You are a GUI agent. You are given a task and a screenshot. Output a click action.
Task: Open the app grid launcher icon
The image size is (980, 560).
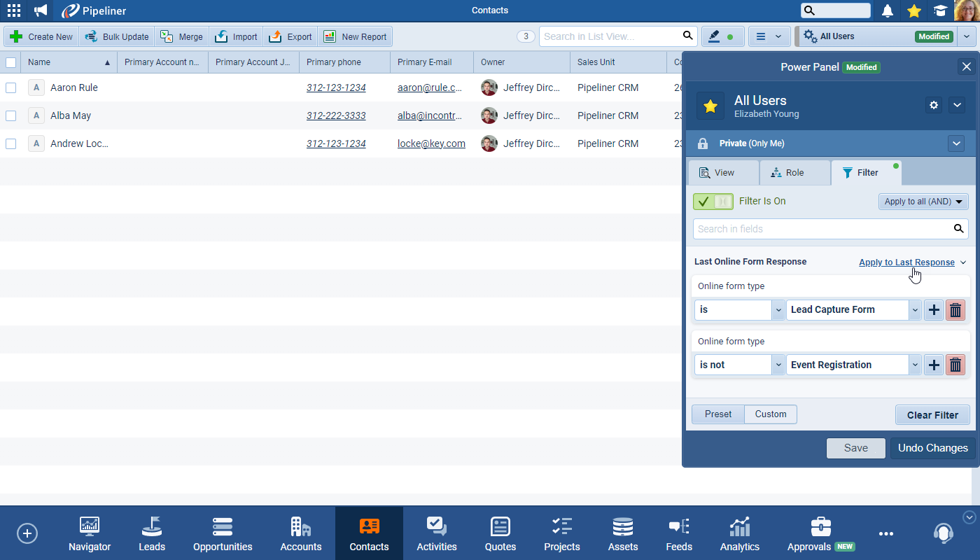13,10
